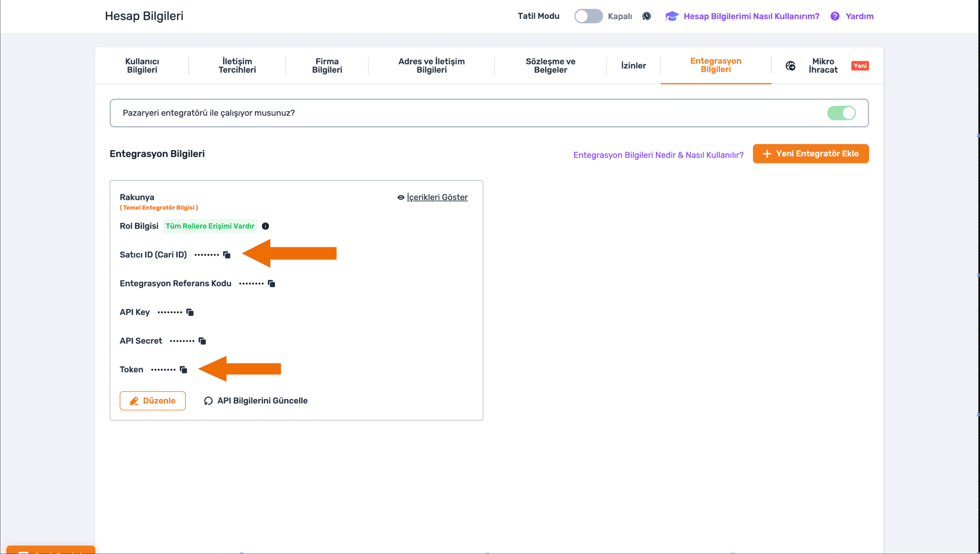Click the Yeni Entegratör Ekle button
This screenshot has width=980, height=554.
(x=811, y=154)
